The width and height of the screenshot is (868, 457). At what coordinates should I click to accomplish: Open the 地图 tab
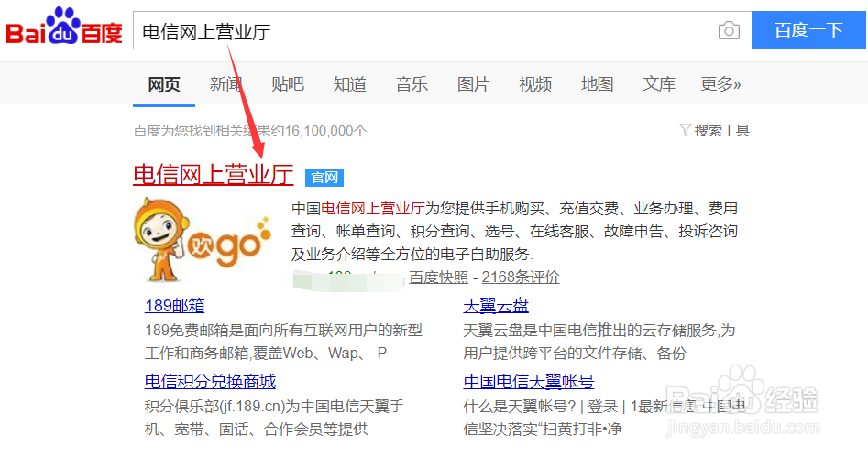point(598,84)
